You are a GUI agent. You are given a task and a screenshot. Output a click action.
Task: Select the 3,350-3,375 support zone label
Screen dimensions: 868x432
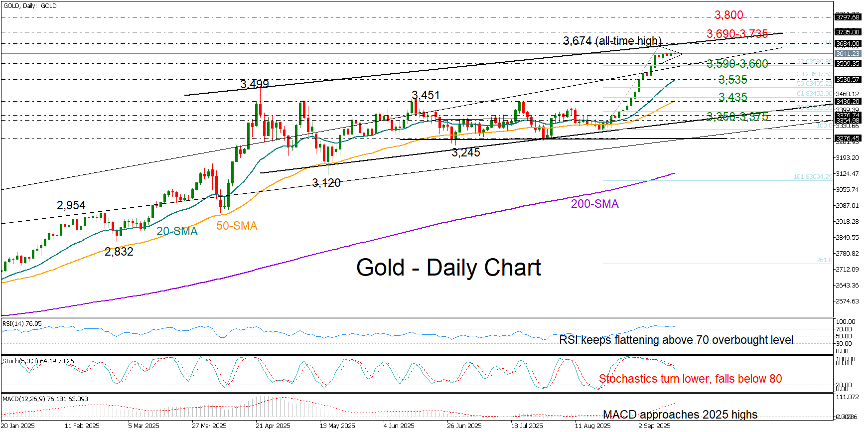pos(737,117)
